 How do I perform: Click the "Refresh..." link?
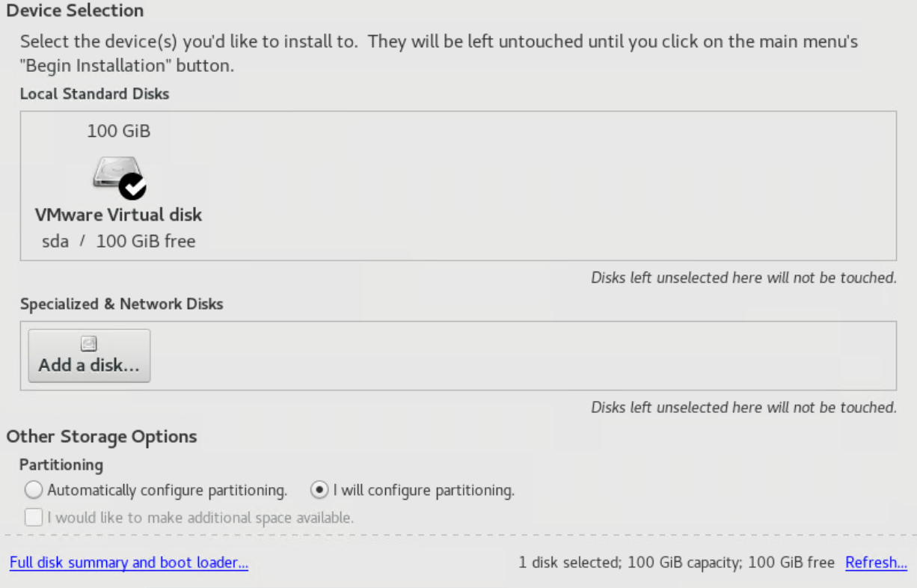click(876, 563)
